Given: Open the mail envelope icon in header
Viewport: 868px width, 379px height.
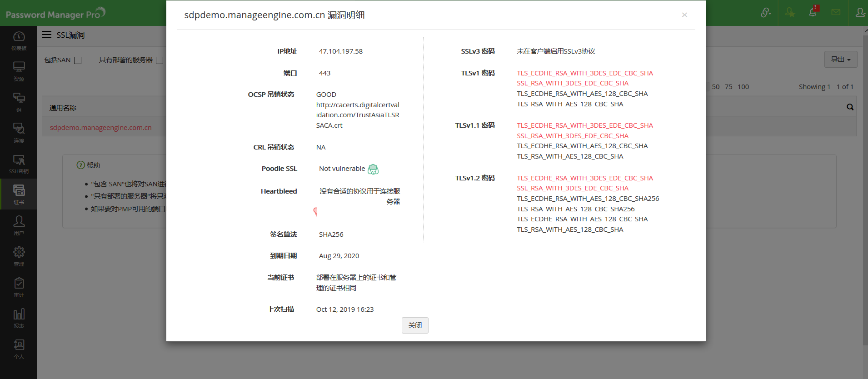Looking at the screenshot, I should coord(836,13).
